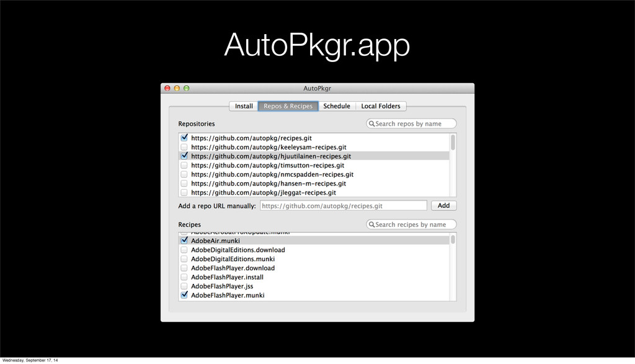Viewport: 635px width, 364px height.
Task: Enable the AdobeFlashPlayer.install recipe checkbox
Action: point(184,277)
